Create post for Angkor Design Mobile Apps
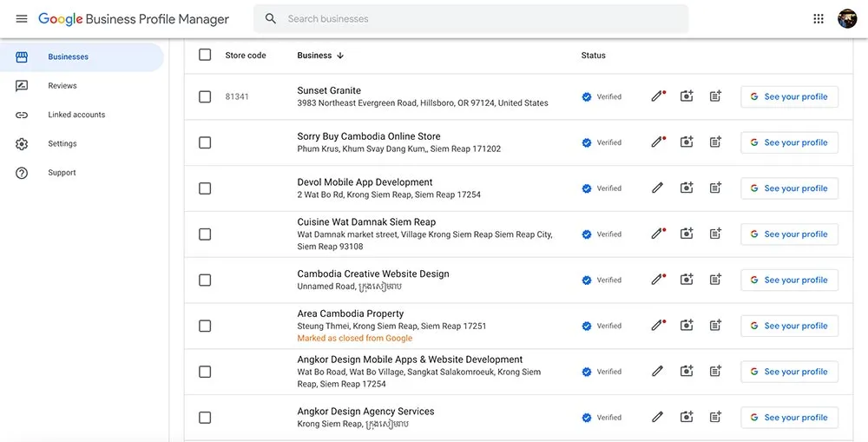Screen dimensions: 868x442 pyautogui.click(x=715, y=372)
